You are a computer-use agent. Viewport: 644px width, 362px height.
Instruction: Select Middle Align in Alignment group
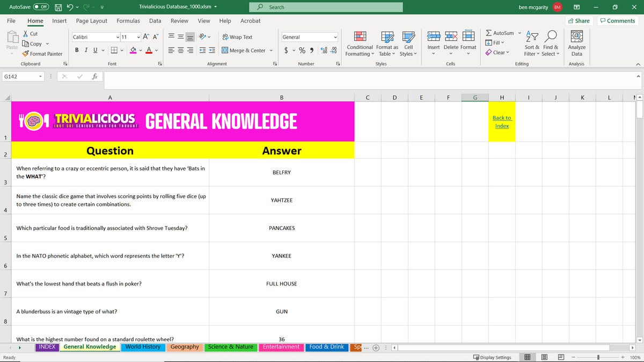(181, 37)
